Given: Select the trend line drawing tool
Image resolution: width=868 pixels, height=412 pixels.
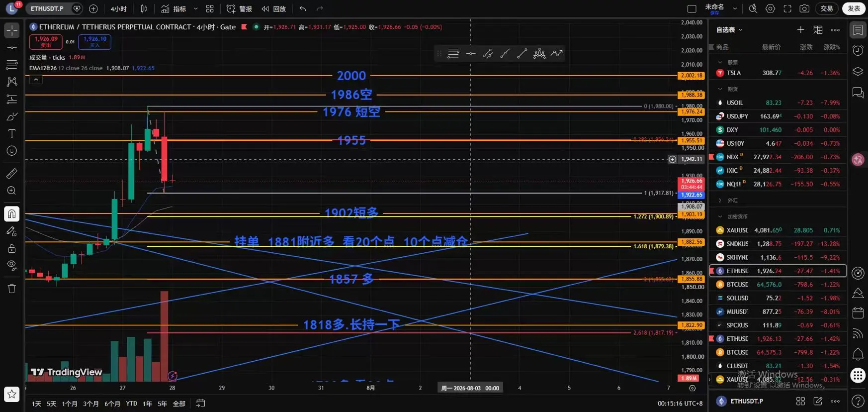Looking at the screenshot, I should click(x=12, y=48).
